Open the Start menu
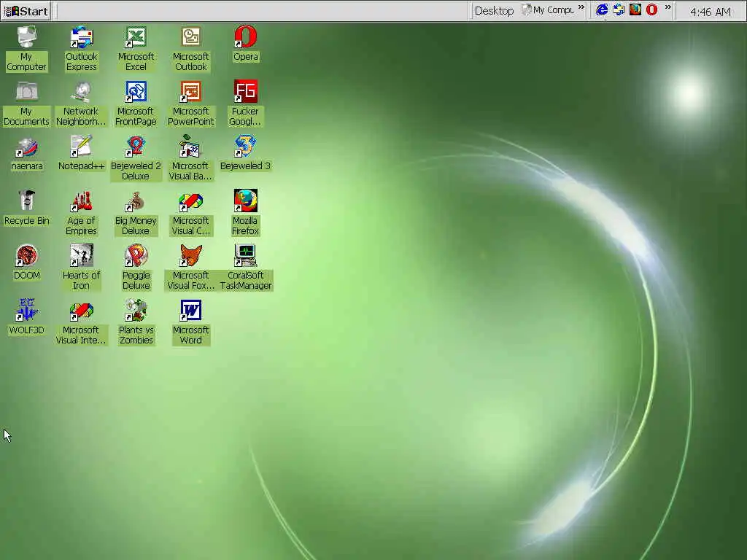Image resolution: width=747 pixels, height=560 pixels. (26, 11)
